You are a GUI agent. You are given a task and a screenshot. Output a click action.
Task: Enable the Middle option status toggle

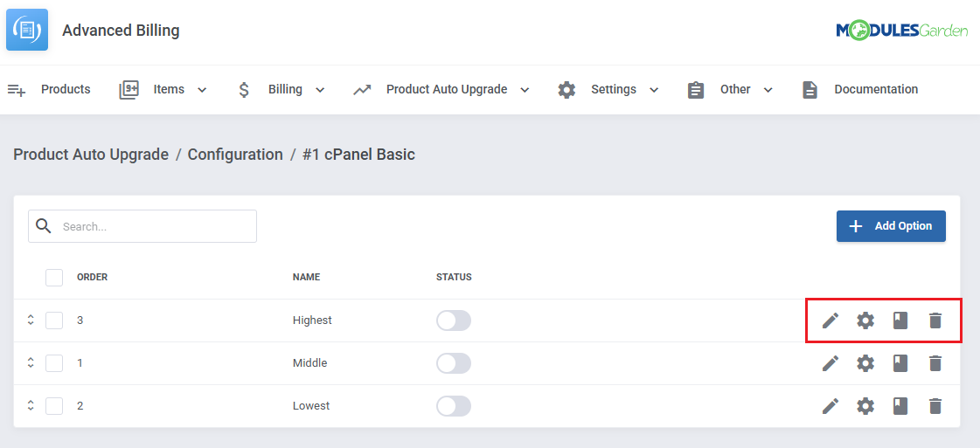(x=454, y=363)
